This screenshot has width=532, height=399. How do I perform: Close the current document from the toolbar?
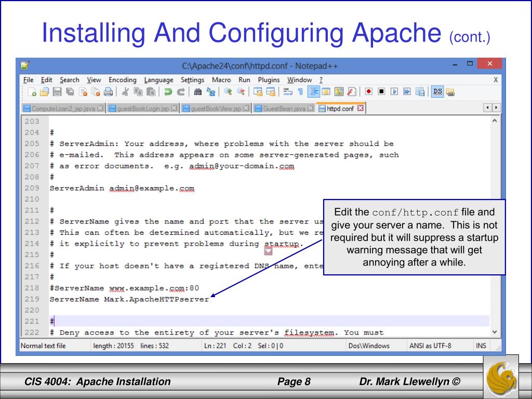(x=83, y=91)
